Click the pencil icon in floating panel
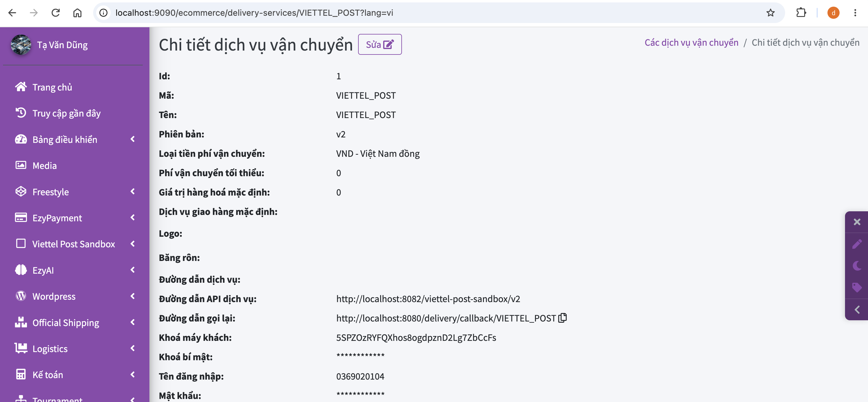The image size is (868, 402). (x=857, y=244)
